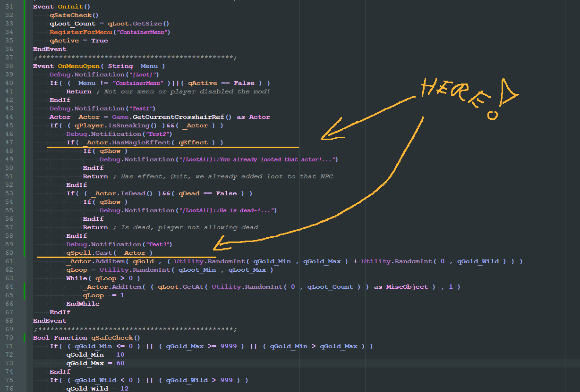
Task: Click EndIf on line 50
Action: pyautogui.click(x=93, y=168)
